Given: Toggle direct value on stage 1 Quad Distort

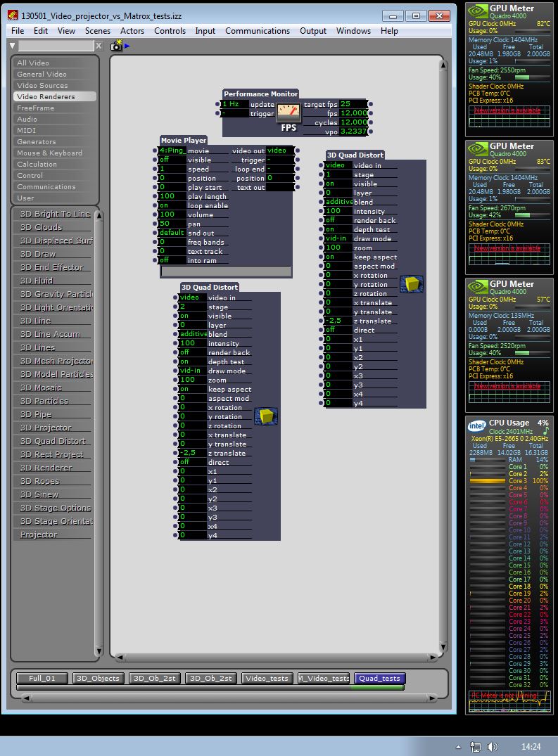Looking at the screenshot, I should pyautogui.click(x=338, y=330).
